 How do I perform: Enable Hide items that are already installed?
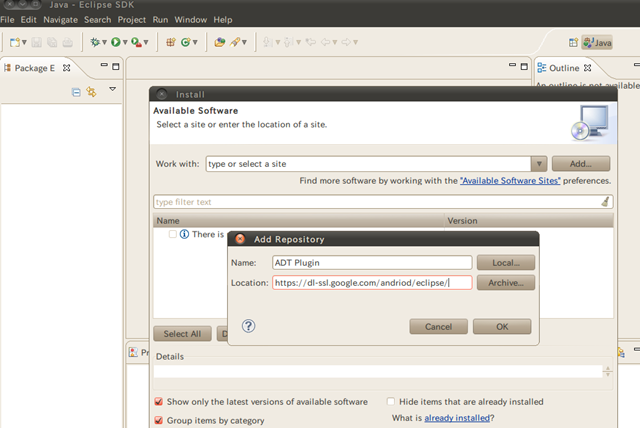pos(392,401)
